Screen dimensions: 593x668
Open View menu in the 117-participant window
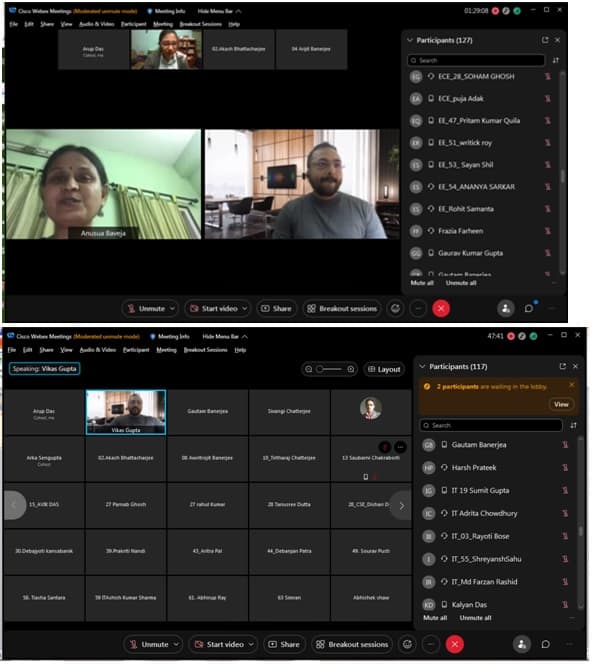click(x=66, y=350)
